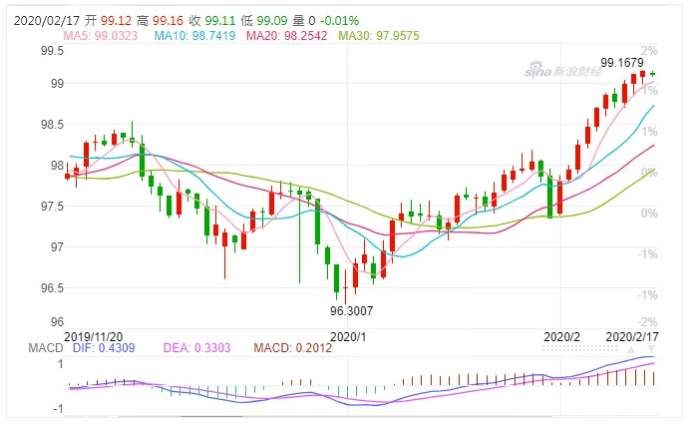The height and width of the screenshot is (425, 689).
Task: Click the MACD: 0.2012 indicator value
Action: (x=293, y=348)
